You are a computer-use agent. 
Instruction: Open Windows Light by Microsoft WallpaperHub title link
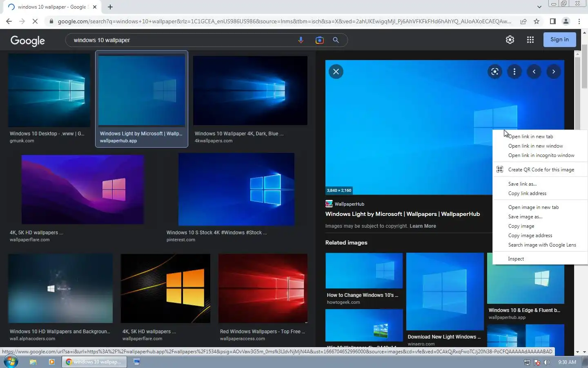point(402,214)
